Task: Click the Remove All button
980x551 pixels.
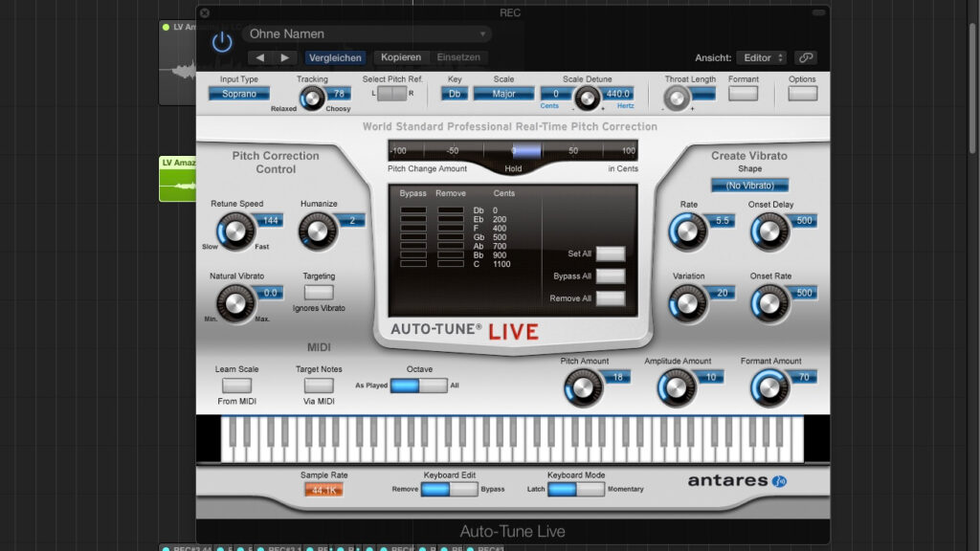Action: (x=610, y=298)
